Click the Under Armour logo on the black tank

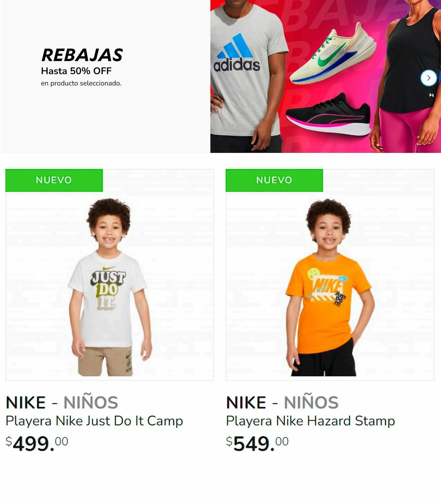[x=431, y=95]
